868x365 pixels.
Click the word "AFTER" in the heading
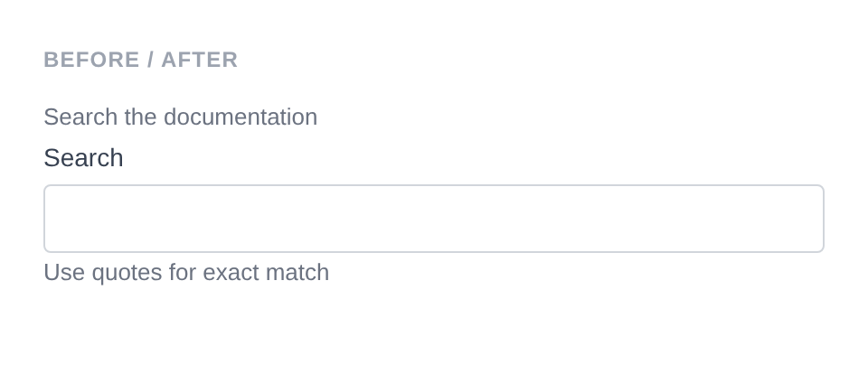pos(200,60)
